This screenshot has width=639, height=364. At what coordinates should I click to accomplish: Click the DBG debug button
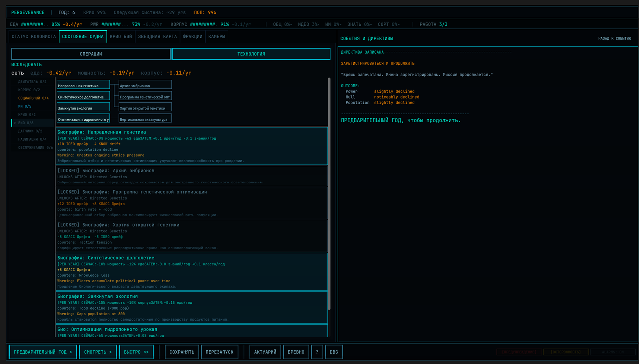point(334,352)
